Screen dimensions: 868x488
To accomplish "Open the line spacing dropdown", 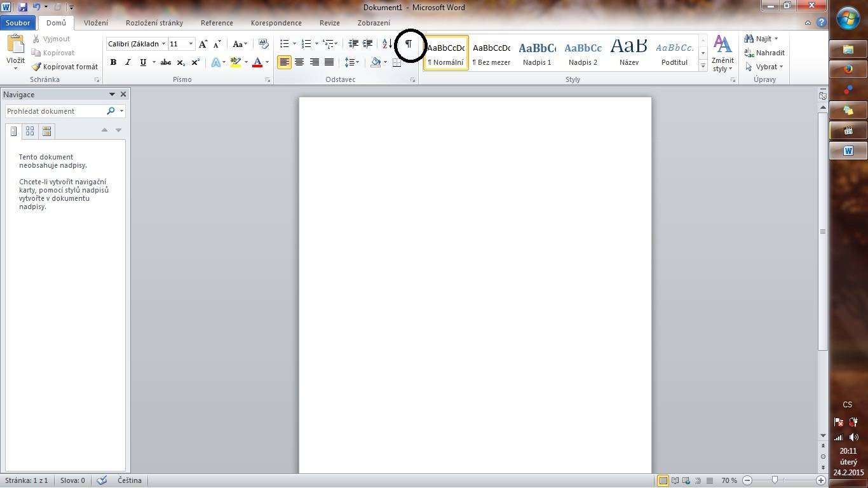I will pos(352,62).
